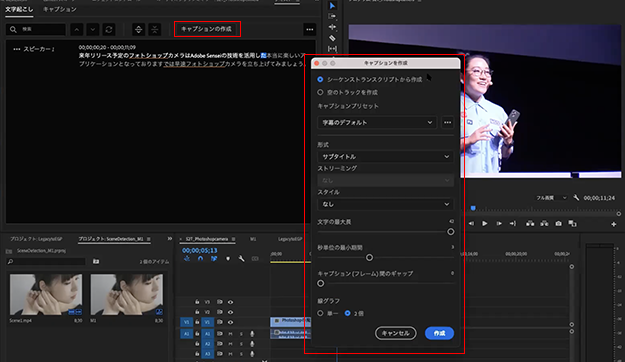Screen dimensions: 625x362
Task: Click the Lift button in Program Monitor
Action: 530,224
